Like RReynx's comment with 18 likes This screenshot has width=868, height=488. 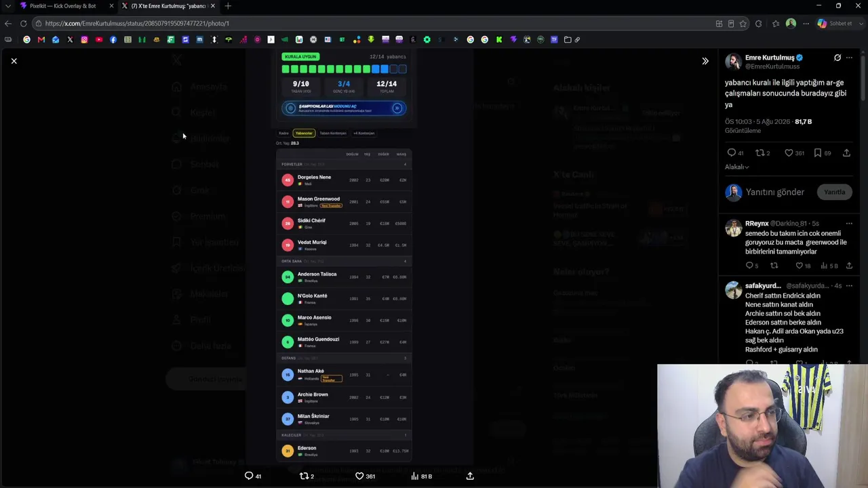click(x=799, y=266)
